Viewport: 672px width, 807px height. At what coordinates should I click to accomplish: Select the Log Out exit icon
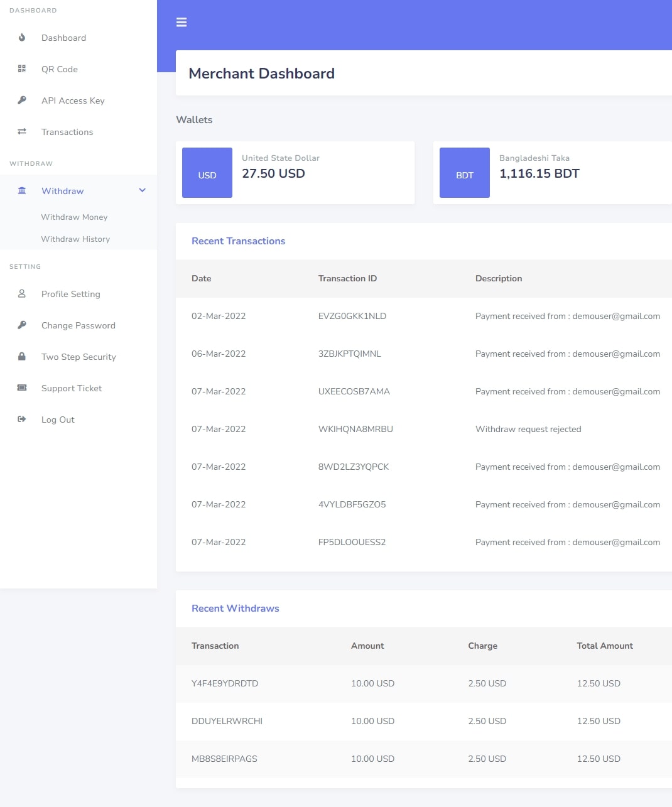tap(21, 420)
